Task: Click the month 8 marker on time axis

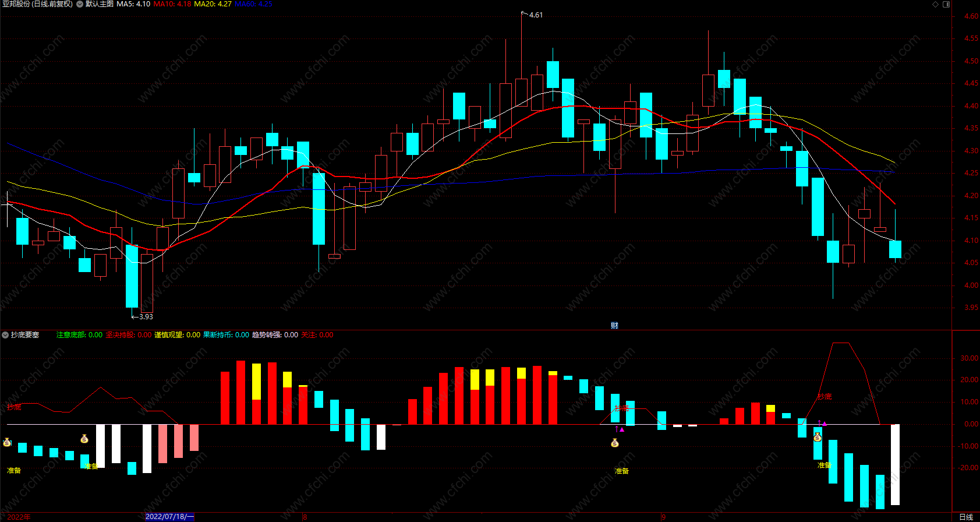Action: point(305,517)
